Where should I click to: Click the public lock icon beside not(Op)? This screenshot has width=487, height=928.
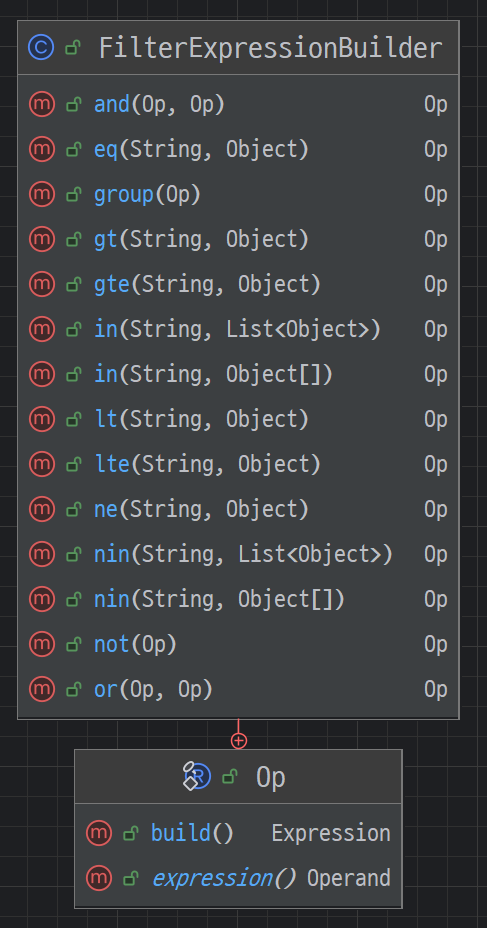coord(73,644)
